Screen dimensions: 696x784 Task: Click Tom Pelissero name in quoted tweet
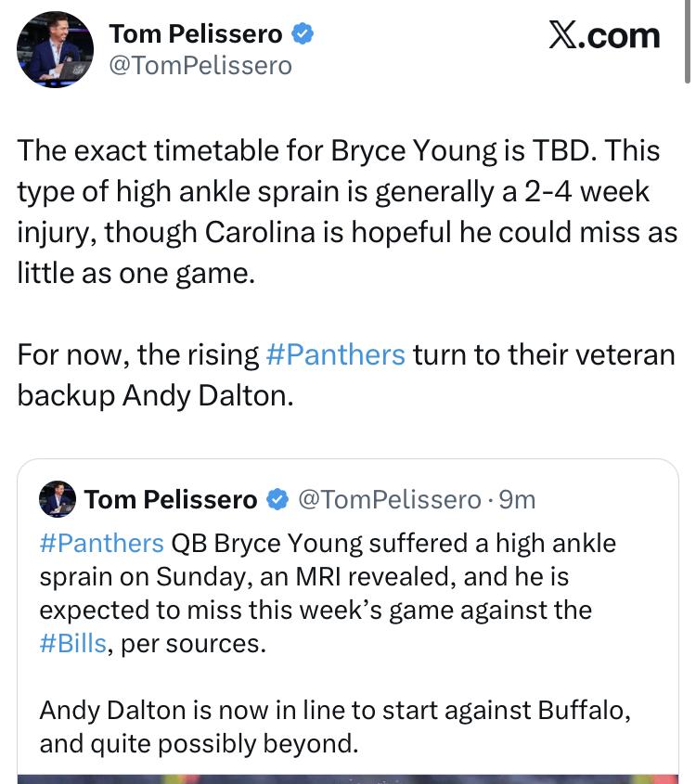(171, 500)
